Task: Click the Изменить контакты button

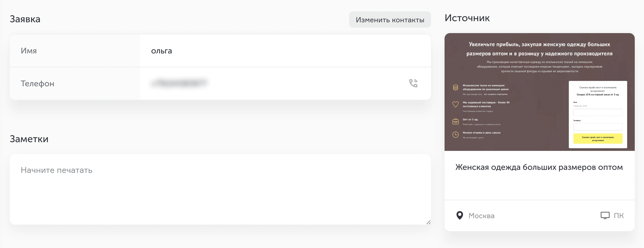Action: pyautogui.click(x=390, y=20)
